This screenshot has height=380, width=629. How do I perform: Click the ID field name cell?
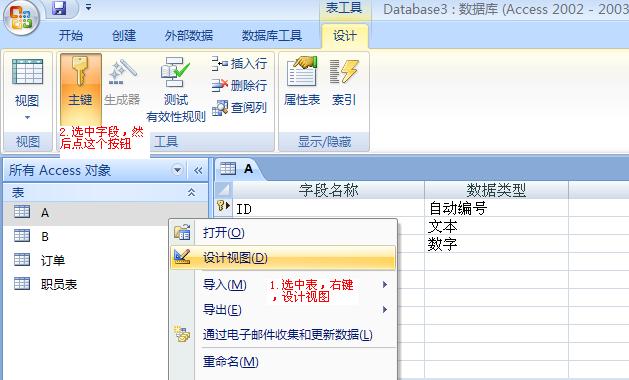point(329,209)
